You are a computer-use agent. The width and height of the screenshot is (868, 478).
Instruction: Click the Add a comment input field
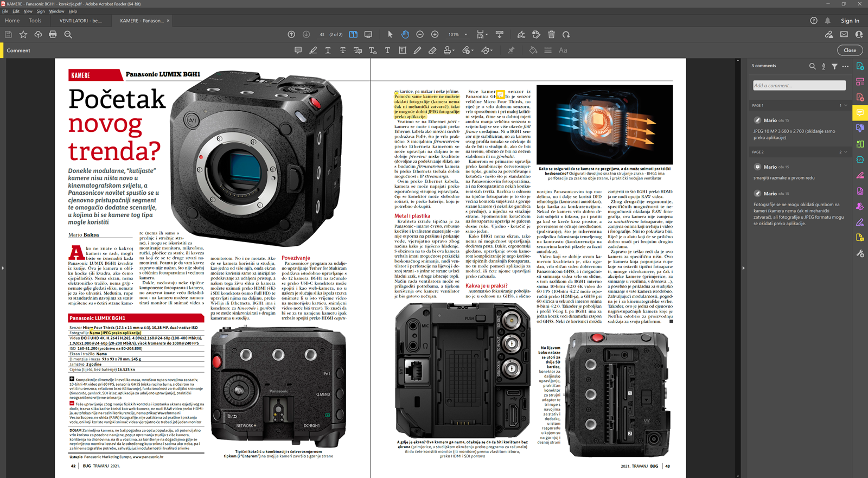click(x=799, y=85)
